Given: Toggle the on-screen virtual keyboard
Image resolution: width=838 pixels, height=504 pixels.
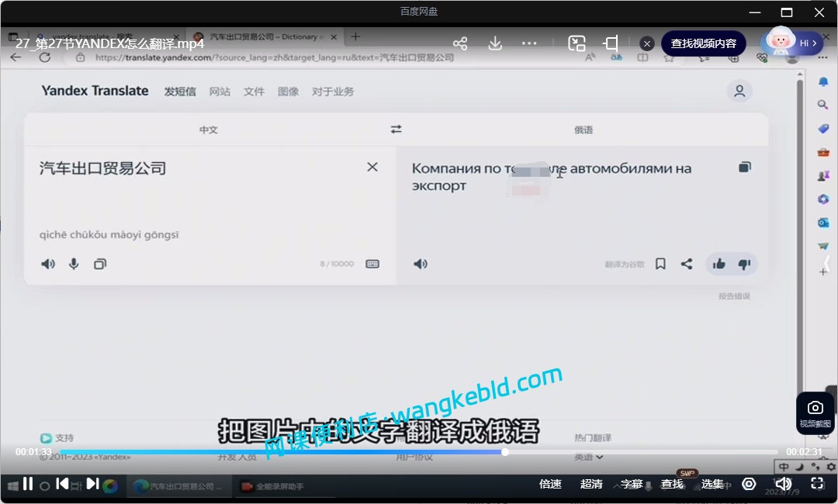Looking at the screenshot, I should 372,264.
